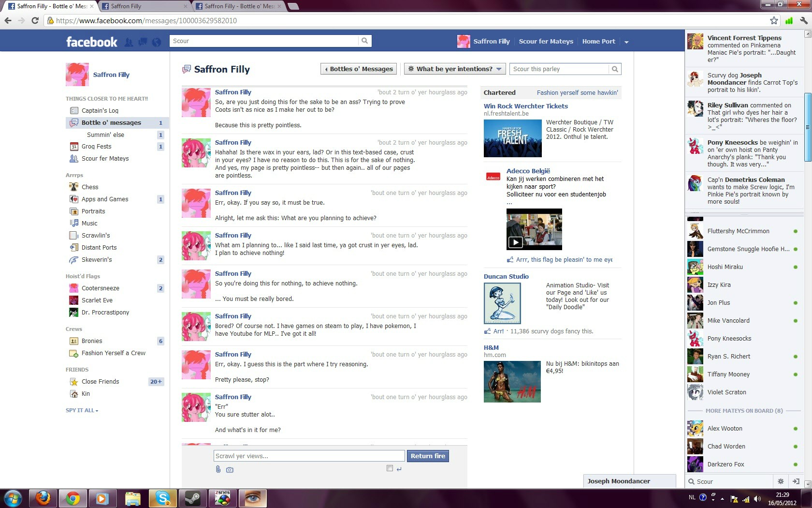The height and width of the screenshot is (508, 812).
Task: Click the Windows Start button
Action: [13, 498]
